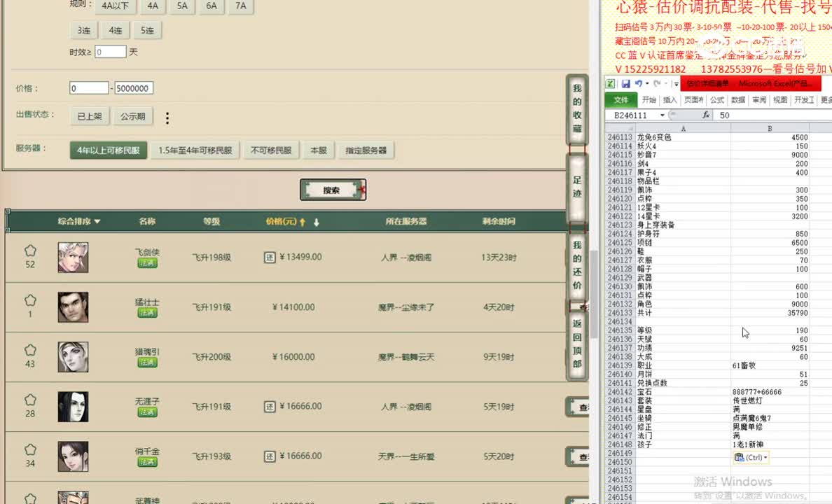Viewport: 832px width, 504px height.
Task: Toggle the 6A rule filter
Action: pyautogui.click(x=212, y=6)
